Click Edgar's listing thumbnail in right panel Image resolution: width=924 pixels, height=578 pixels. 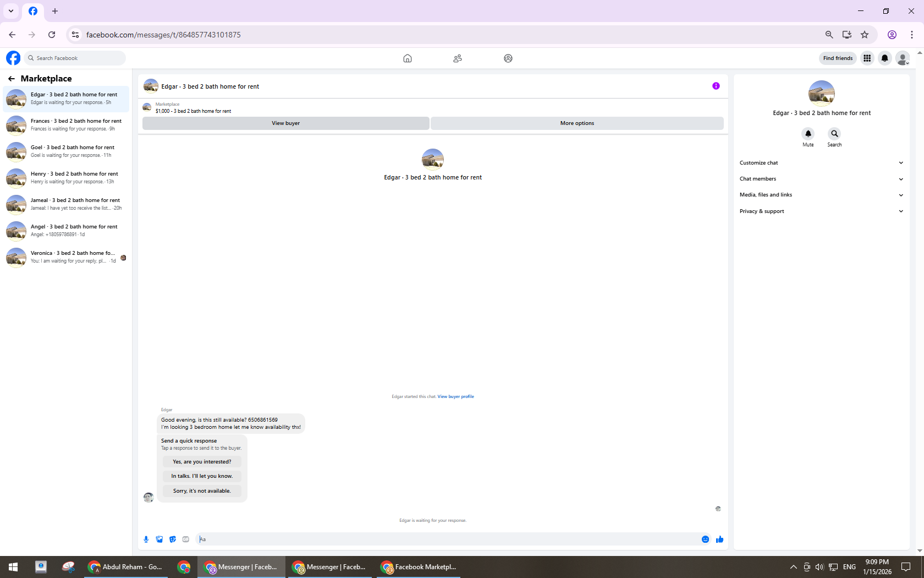click(x=822, y=94)
